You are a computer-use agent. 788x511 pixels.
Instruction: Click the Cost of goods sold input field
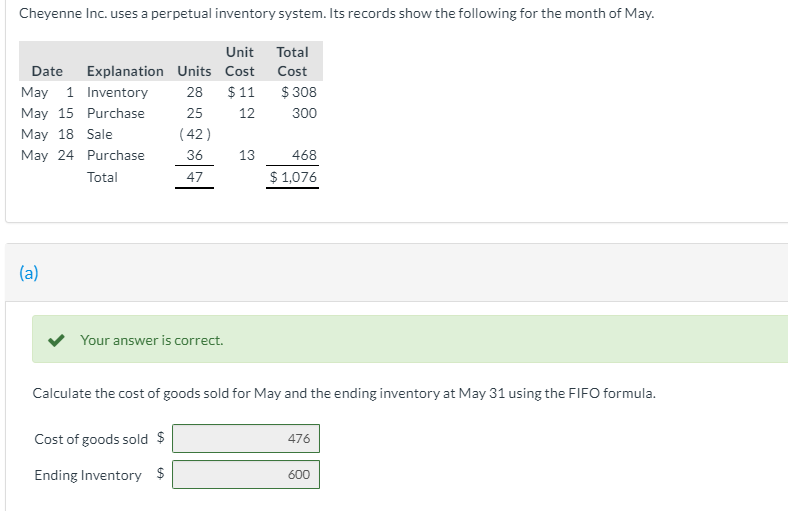(x=246, y=439)
